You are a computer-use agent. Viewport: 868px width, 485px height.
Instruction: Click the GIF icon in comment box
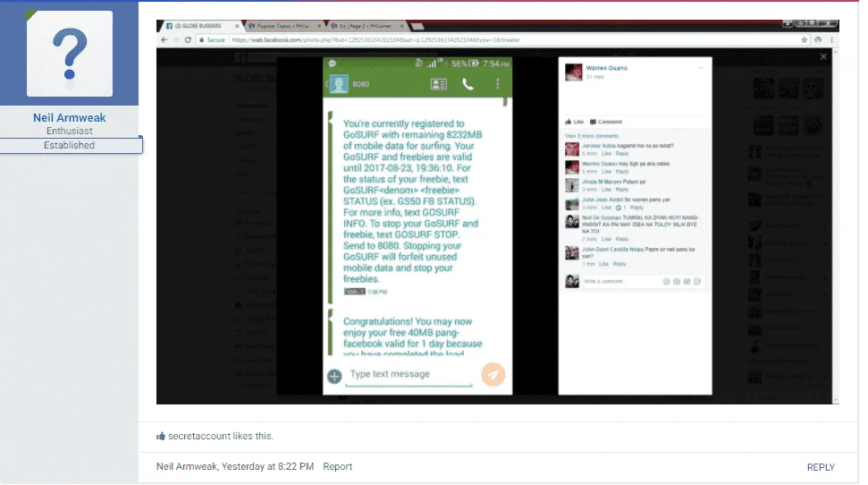pos(687,282)
